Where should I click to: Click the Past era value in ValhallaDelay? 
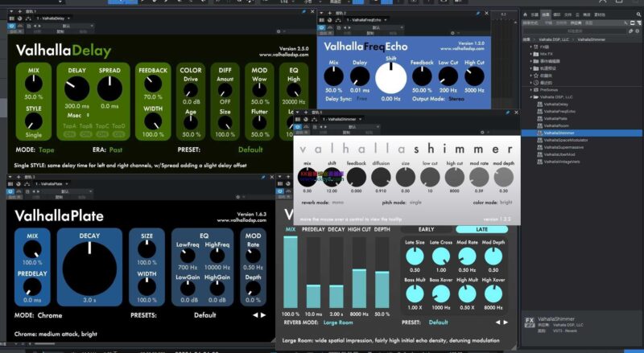[116, 150]
